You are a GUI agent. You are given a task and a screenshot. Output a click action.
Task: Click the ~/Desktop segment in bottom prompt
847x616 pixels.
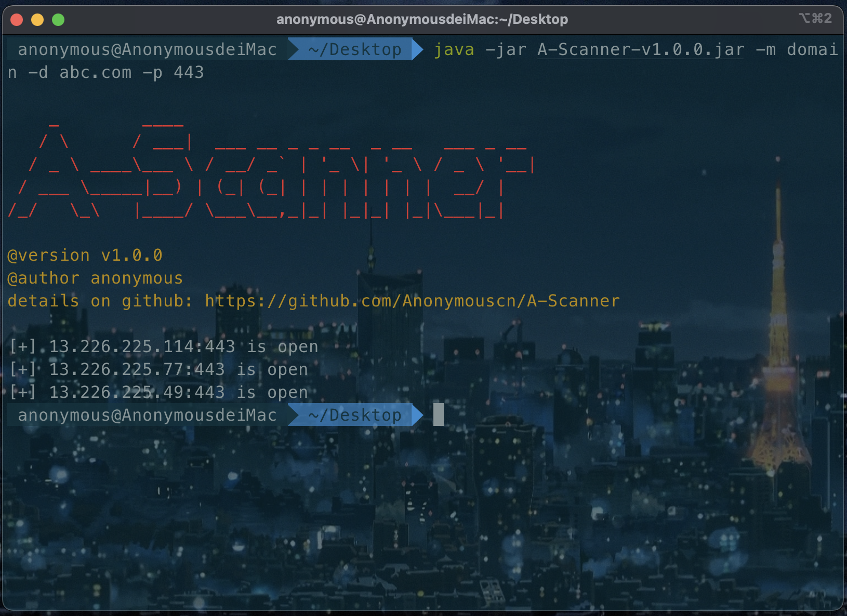tap(355, 415)
